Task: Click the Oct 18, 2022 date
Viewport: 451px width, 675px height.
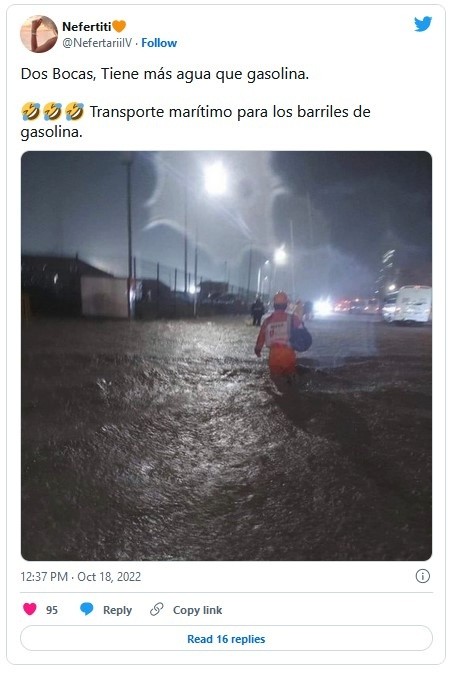Action: point(109,576)
